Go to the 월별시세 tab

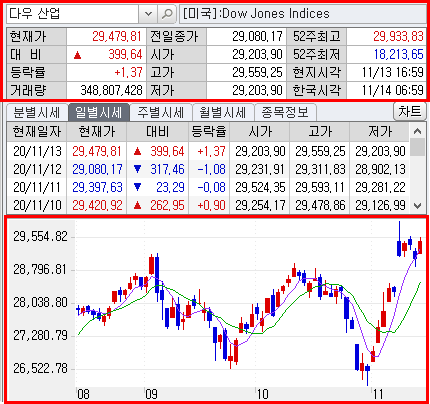pyautogui.click(x=223, y=113)
